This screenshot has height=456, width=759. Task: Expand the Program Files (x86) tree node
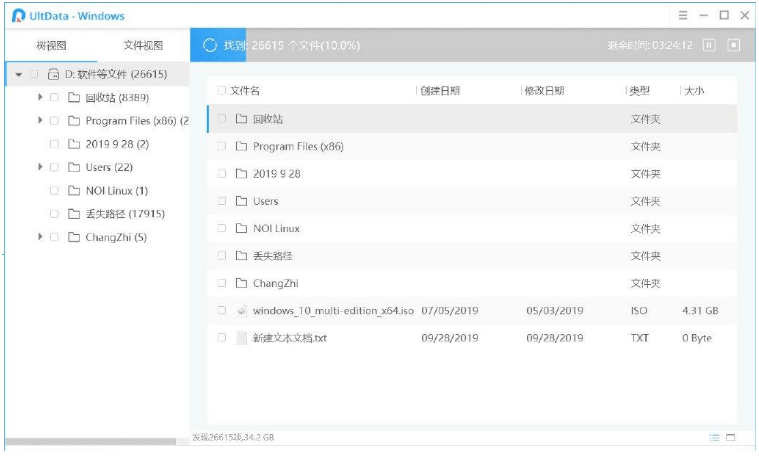(40, 120)
